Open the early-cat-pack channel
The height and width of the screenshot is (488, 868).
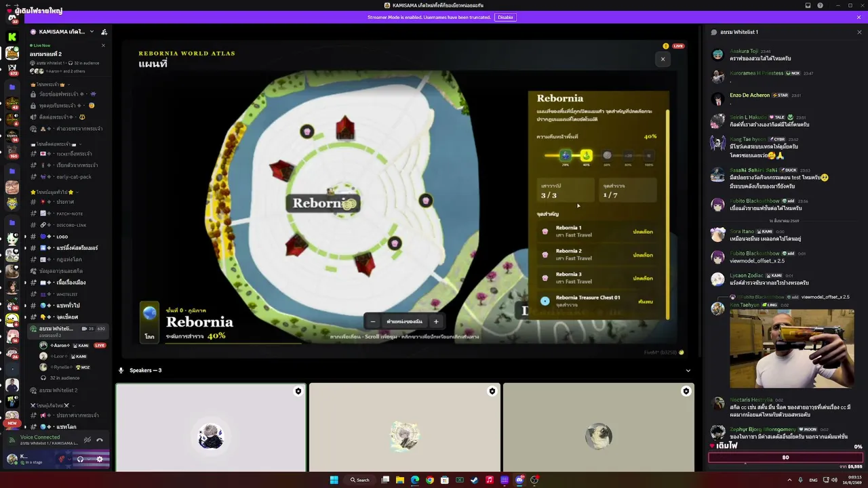click(x=69, y=177)
